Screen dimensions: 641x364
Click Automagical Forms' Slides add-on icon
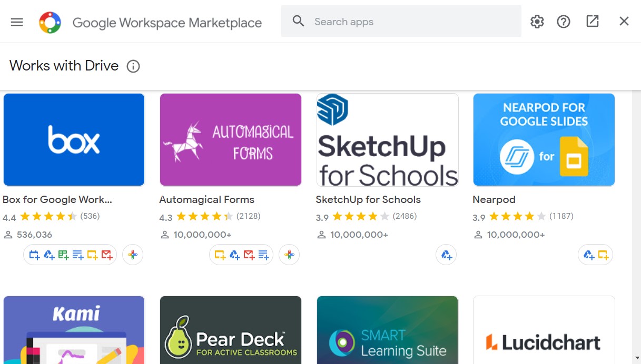pyautogui.click(x=220, y=255)
